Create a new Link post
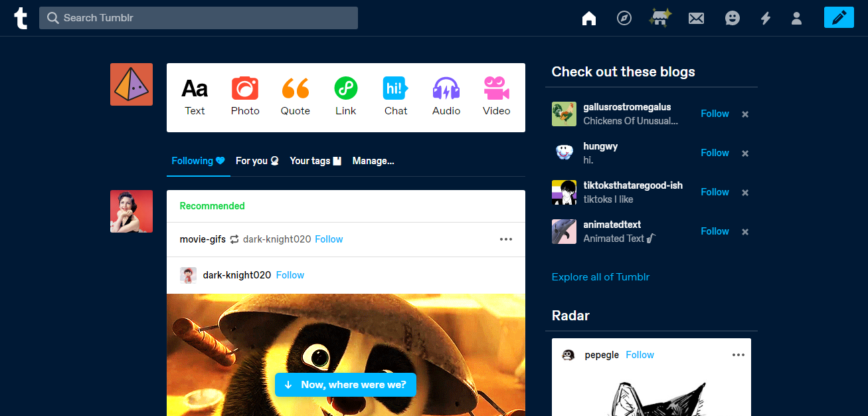Viewport: 868px width, 416px height. (346, 97)
